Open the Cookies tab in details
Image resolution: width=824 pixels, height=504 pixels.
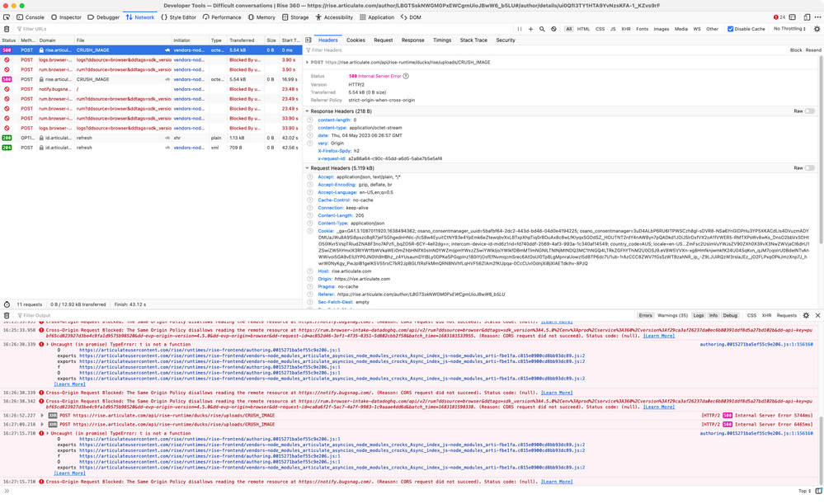point(355,40)
